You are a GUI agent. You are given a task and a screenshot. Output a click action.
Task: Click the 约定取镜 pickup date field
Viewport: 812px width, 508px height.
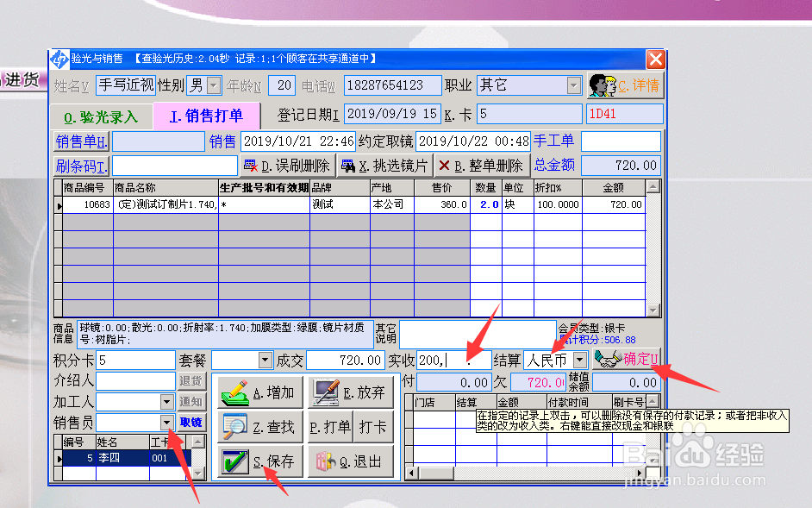coord(473,141)
